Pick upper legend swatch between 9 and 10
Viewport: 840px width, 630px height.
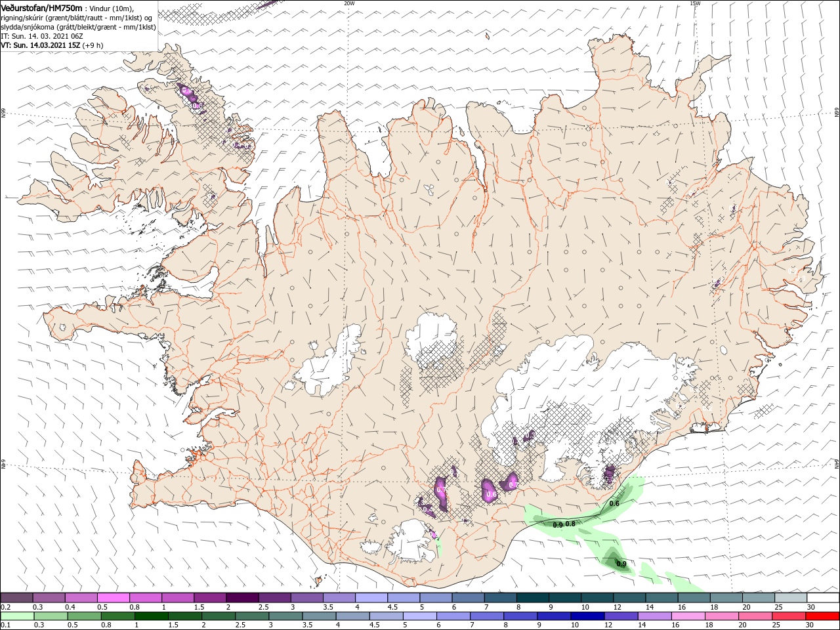click(x=564, y=598)
